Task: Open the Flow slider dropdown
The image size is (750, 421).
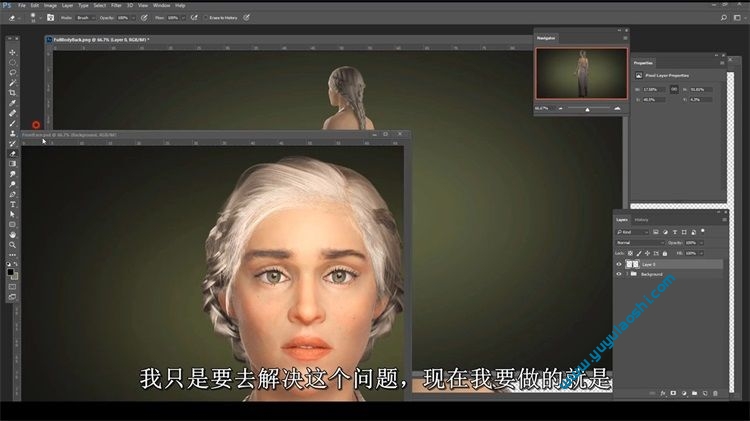Action: pyautogui.click(x=183, y=18)
